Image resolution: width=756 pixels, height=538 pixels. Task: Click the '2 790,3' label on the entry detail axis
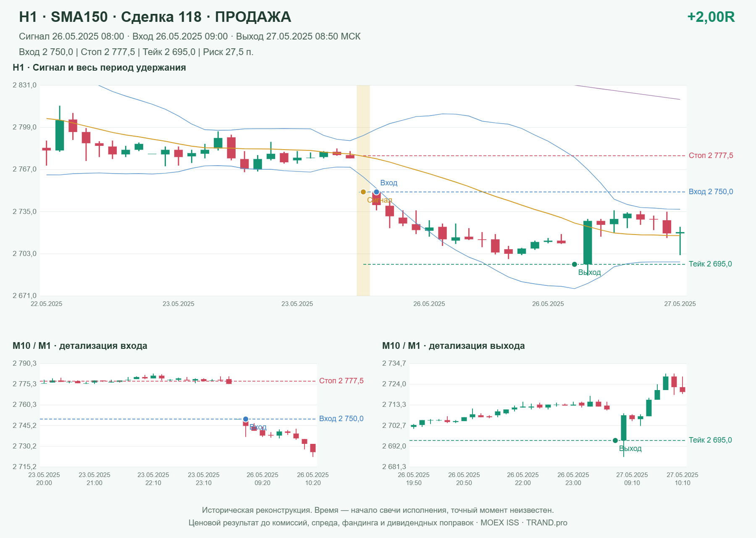coord(24,364)
